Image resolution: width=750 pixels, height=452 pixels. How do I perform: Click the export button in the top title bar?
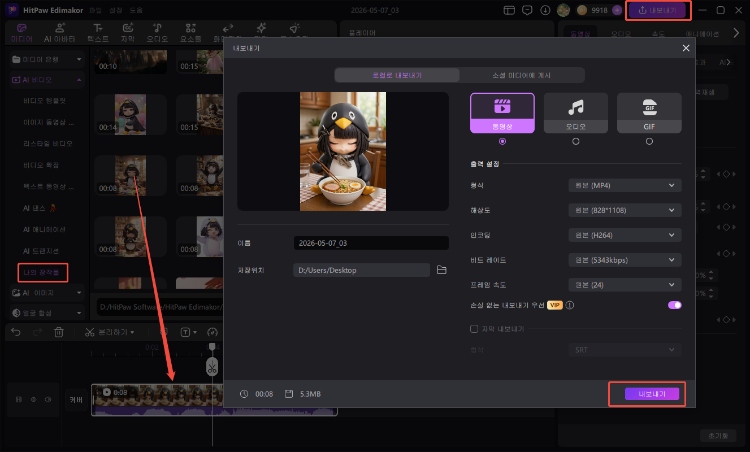(658, 10)
